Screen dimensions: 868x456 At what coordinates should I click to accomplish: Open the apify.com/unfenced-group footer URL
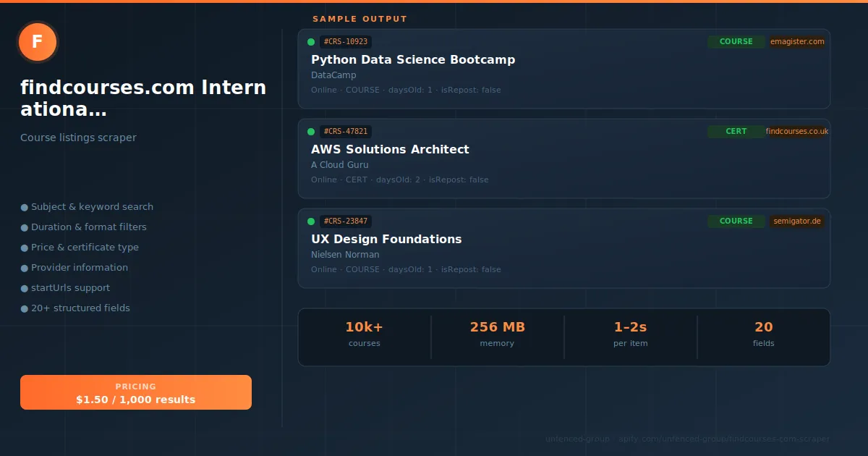coord(724,439)
